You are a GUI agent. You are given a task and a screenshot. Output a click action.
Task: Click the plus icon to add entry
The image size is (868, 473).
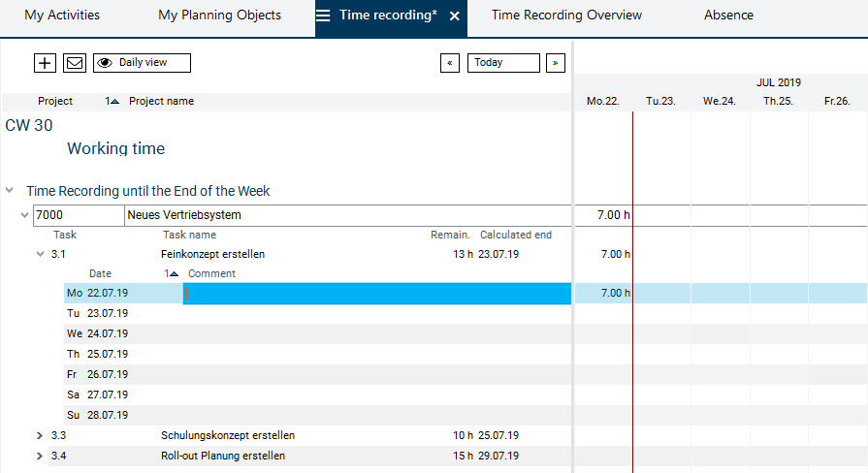(x=45, y=63)
